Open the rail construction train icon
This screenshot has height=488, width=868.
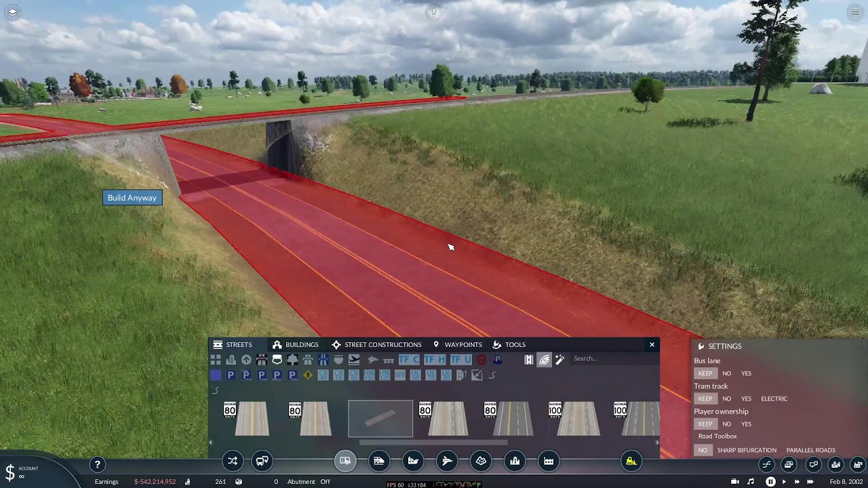pyautogui.click(x=379, y=462)
